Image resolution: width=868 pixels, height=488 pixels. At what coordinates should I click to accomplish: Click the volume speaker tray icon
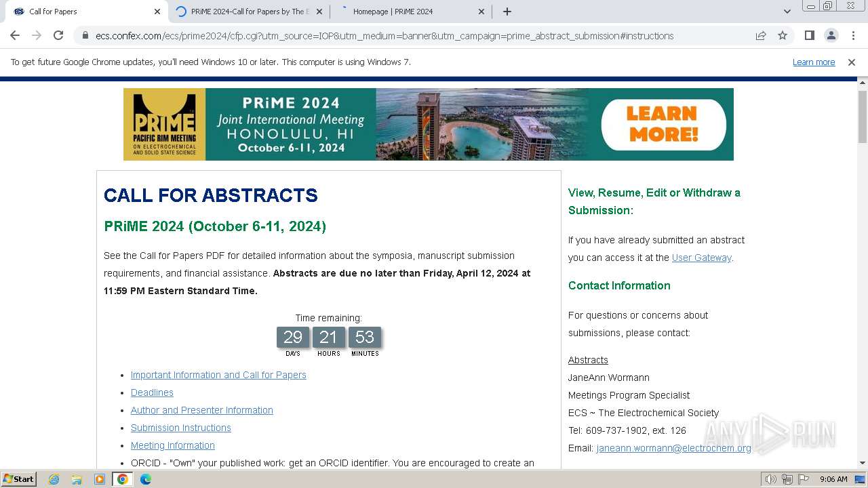pos(770,479)
